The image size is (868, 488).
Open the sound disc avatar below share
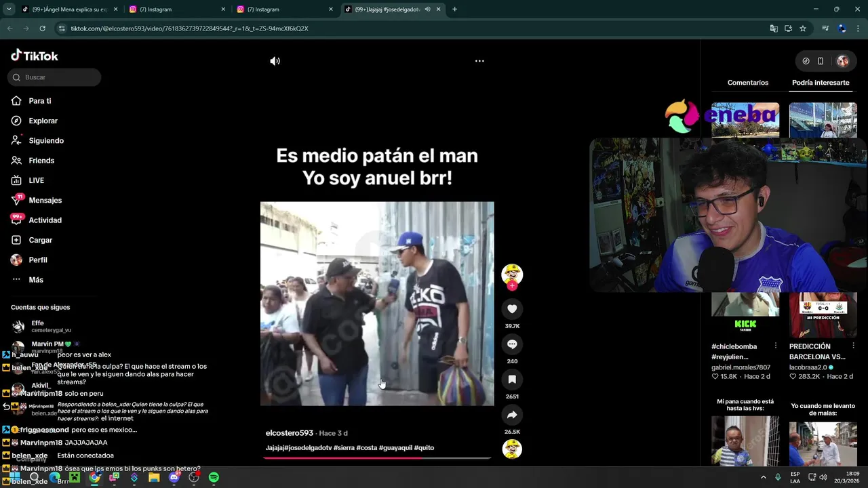pyautogui.click(x=512, y=449)
